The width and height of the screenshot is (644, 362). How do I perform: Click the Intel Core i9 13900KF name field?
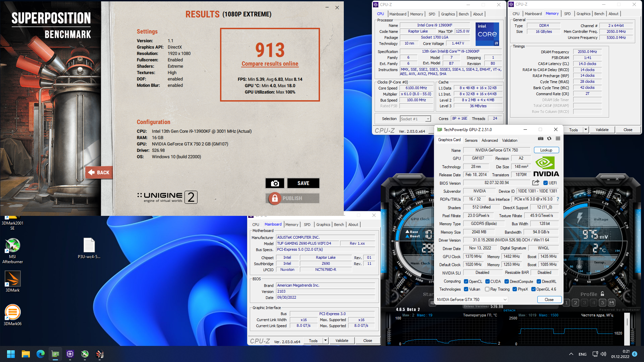(x=434, y=25)
